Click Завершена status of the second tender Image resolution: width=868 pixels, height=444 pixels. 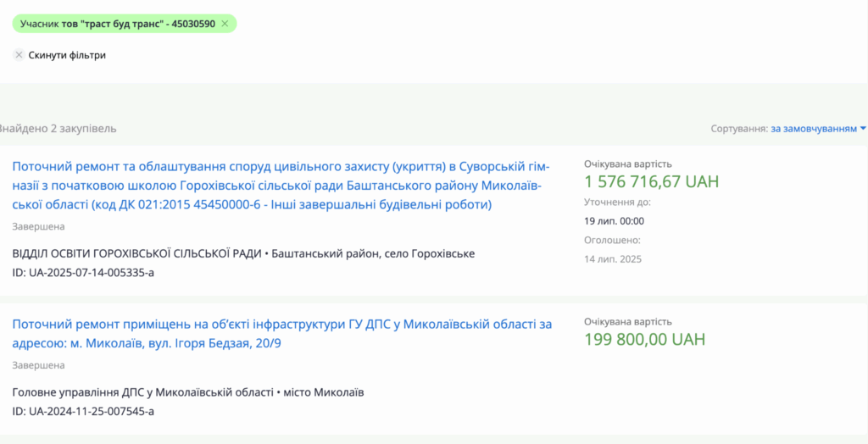38,365
